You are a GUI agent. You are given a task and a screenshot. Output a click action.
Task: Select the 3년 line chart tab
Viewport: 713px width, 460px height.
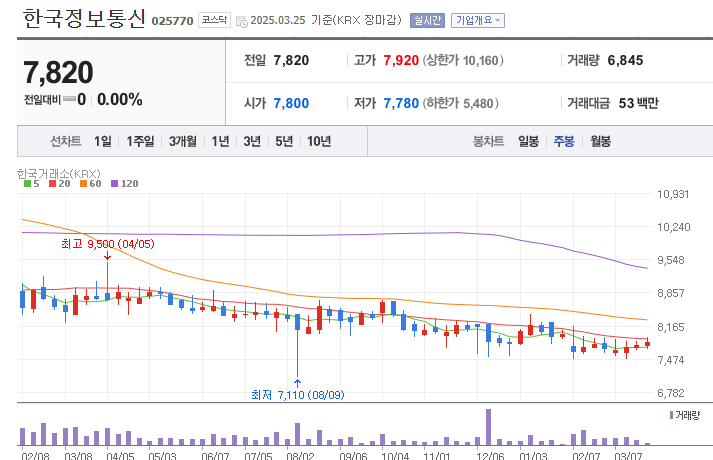[252, 141]
